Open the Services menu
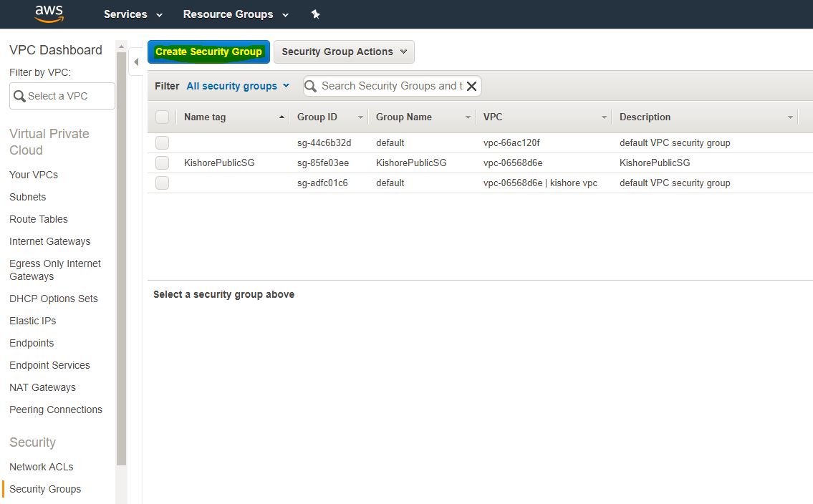Screen dimensions: 813x504 tap(133, 14)
